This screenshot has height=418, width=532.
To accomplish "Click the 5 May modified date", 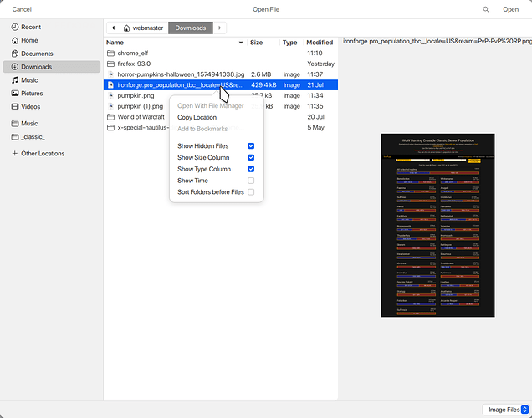I will (x=315, y=127).
